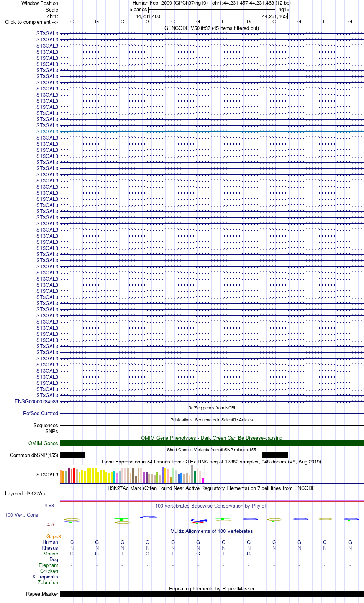Click the left black dbSNP variant block
Image resolution: width=364 pixels, height=603 pixels.
tap(72, 455)
